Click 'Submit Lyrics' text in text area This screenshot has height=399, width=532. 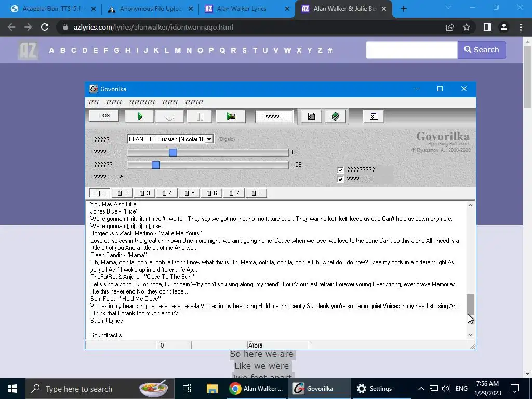[x=107, y=321]
